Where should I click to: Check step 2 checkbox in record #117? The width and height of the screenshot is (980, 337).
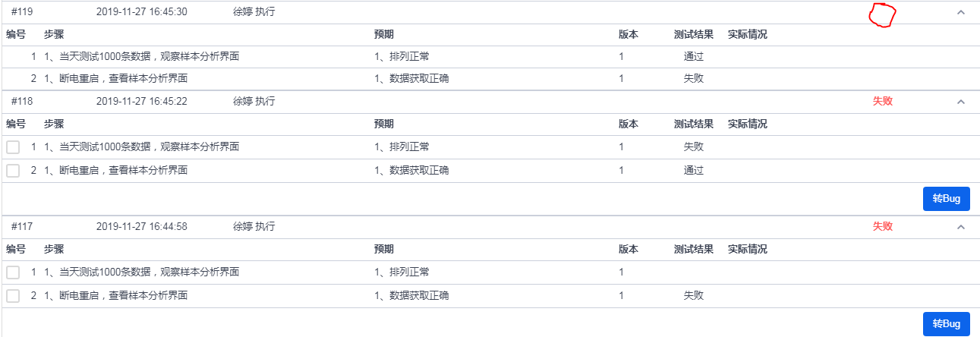[x=13, y=296]
